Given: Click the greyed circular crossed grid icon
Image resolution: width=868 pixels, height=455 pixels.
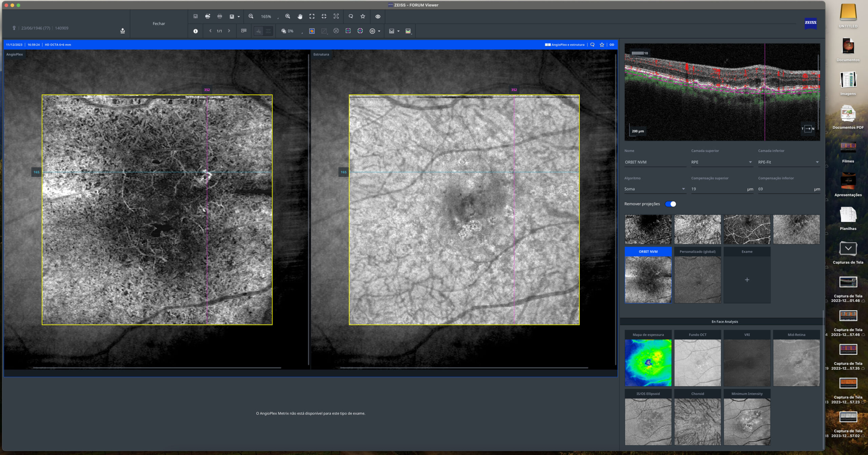Looking at the screenshot, I should pyautogui.click(x=336, y=31).
